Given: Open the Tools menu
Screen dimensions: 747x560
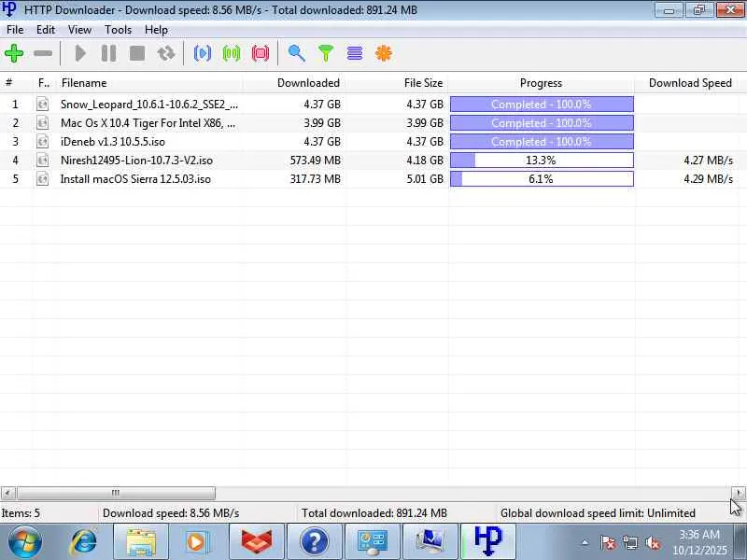Looking at the screenshot, I should (x=119, y=30).
